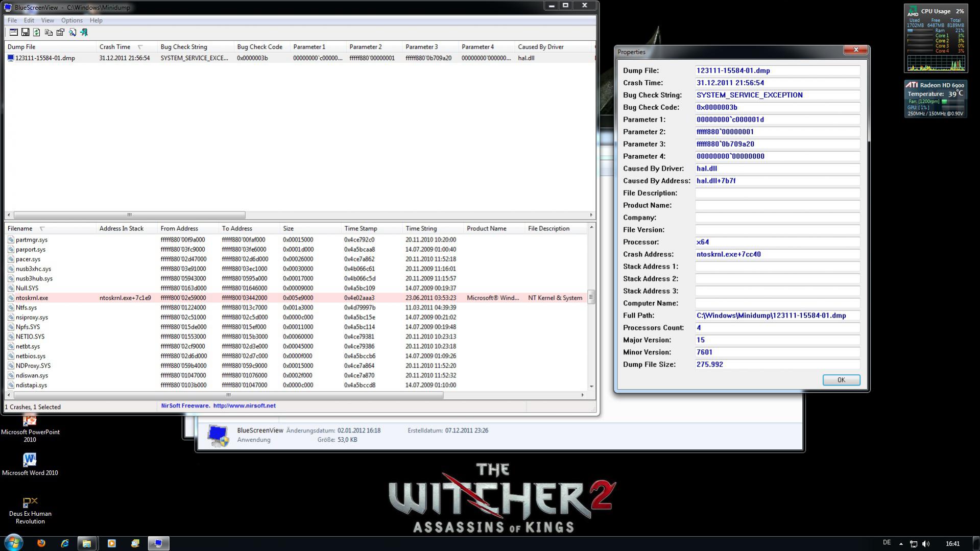The width and height of the screenshot is (980, 551).
Task: Refresh the crash list via toolbar icon
Action: point(37,32)
